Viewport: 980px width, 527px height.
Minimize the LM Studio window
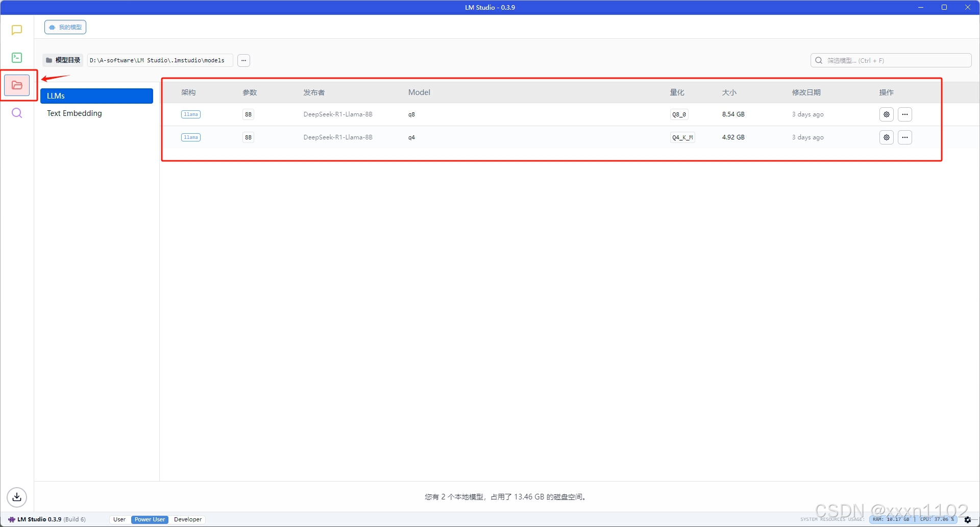point(921,7)
